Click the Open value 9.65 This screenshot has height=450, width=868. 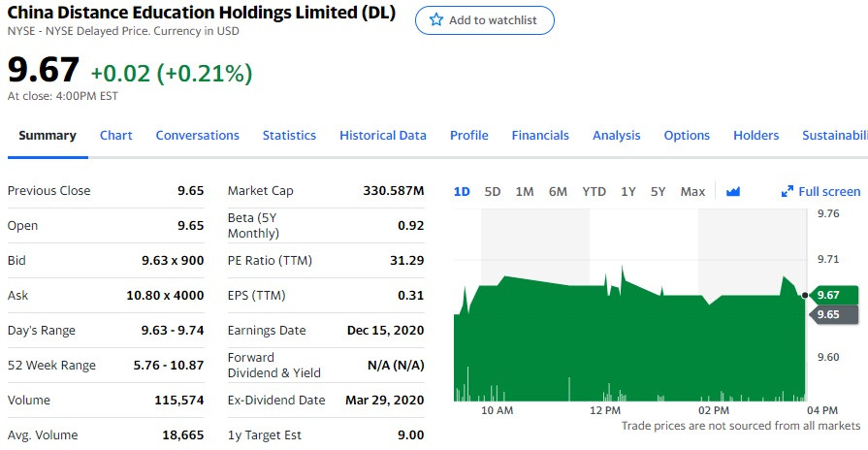coord(190,225)
